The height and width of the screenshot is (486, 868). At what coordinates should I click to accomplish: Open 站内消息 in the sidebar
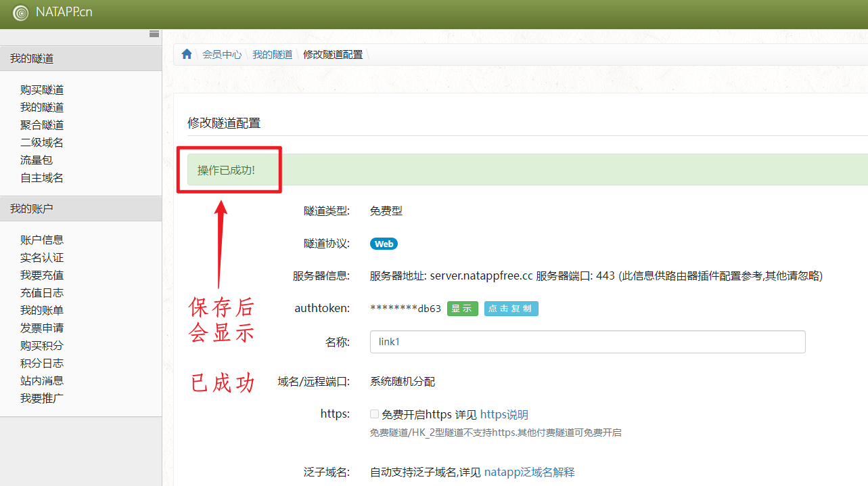pyautogui.click(x=42, y=380)
